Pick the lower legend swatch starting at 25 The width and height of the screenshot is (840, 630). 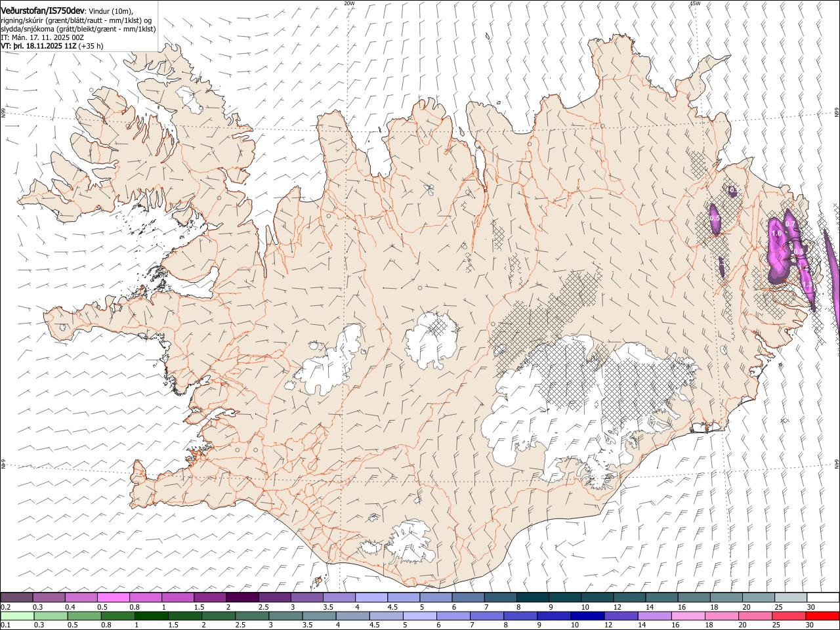(789, 616)
